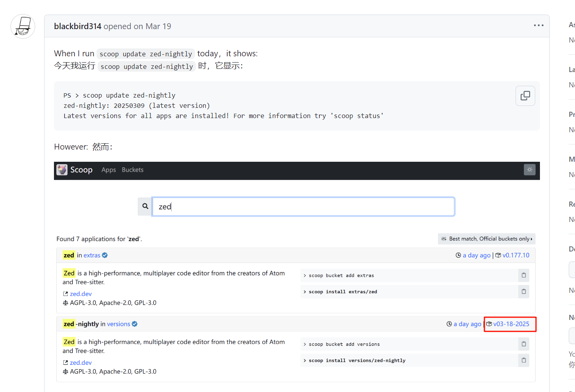Open blackbird314's avatar profile picture
Viewport: 575px width, 392px height.
click(x=23, y=26)
